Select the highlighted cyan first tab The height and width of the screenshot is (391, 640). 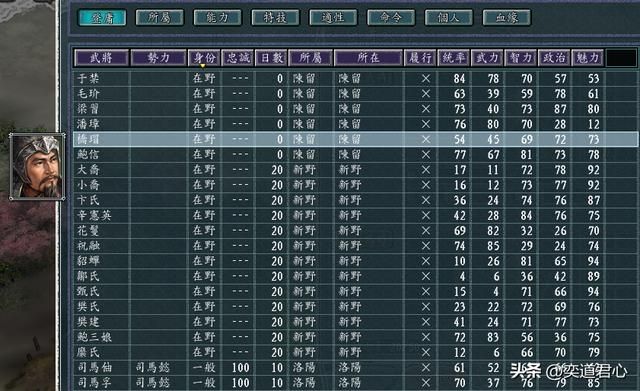tap(102, 18)
